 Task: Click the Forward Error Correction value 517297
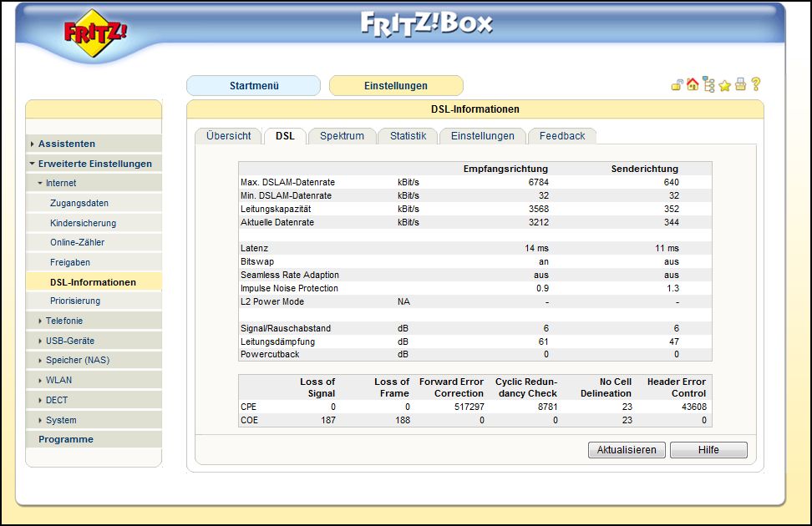[469, 407]
